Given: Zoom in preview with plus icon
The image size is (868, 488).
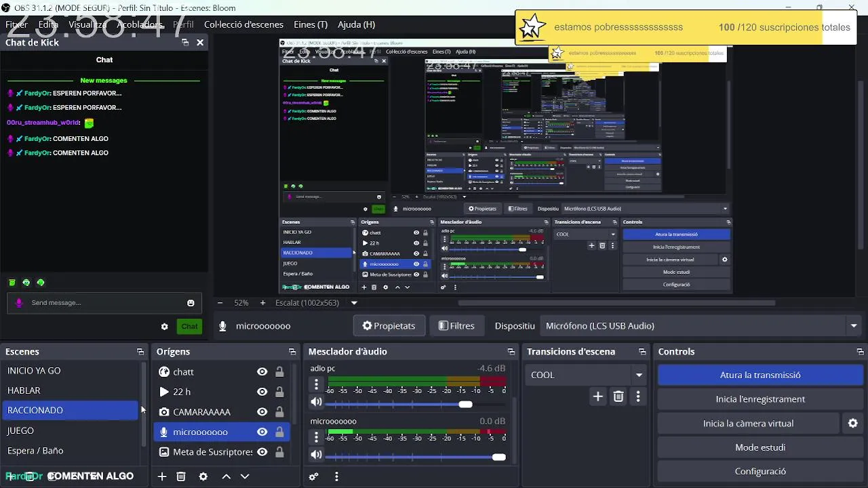Looking at the screenshot, I should tap(262, 303).
